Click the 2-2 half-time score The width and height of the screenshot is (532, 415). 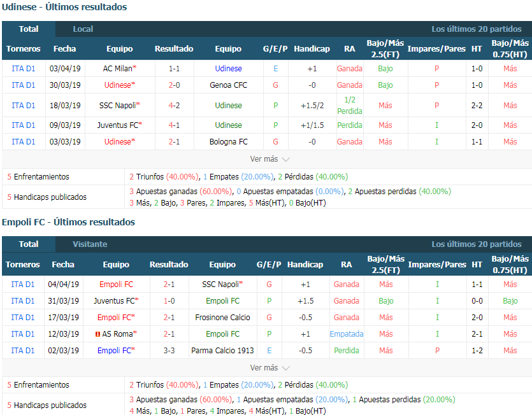coord(477,106)
